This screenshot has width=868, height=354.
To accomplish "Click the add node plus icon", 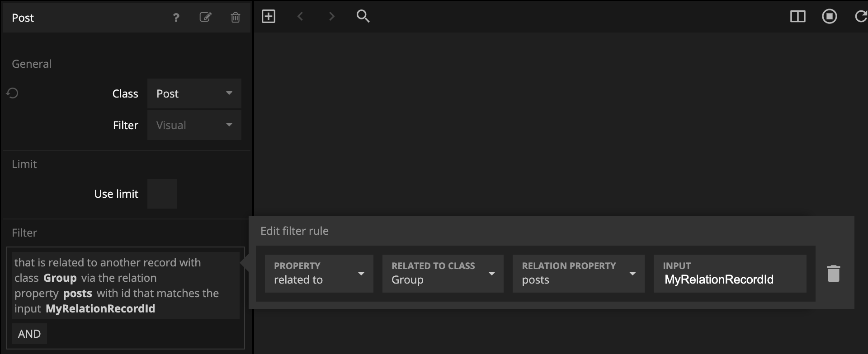I will [269, 17].
